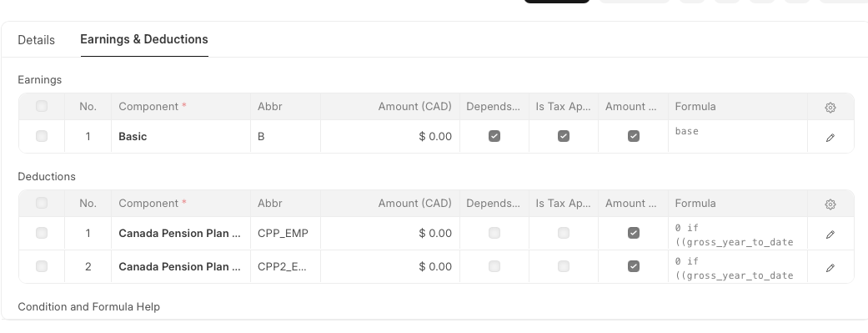Click the CPP_EMP amount field

coord(390,233)
